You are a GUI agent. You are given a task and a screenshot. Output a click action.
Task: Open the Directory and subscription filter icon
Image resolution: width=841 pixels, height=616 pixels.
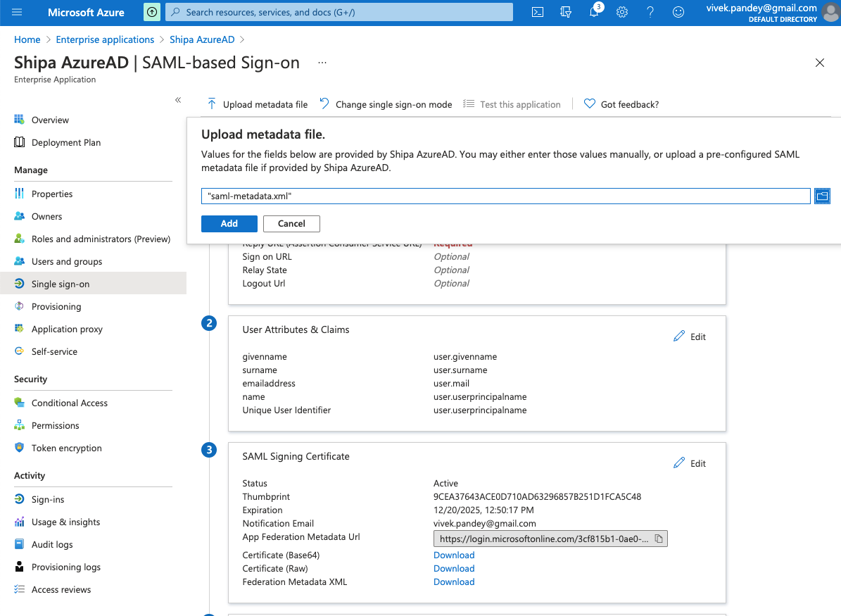tap(566, 12)
